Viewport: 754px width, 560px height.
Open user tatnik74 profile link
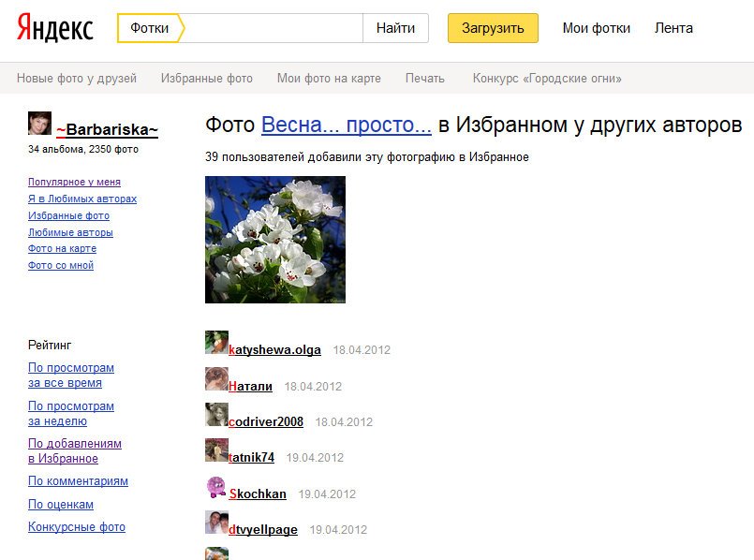tap(251, 457)
